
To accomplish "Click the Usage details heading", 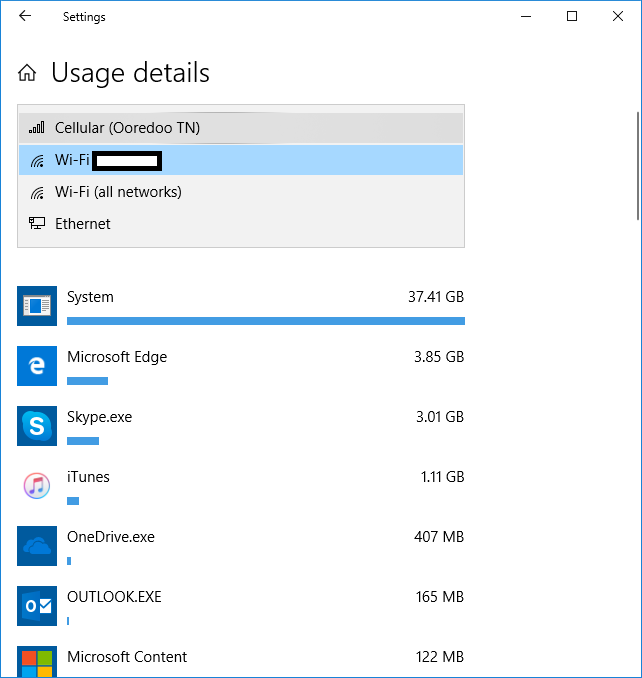I will [131, 73].
